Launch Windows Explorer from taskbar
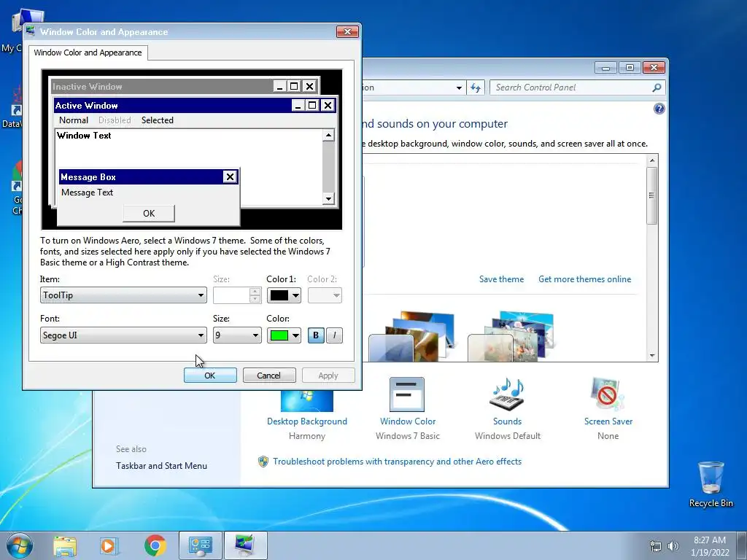The image size is (747, 560). [x=65, y=545]
